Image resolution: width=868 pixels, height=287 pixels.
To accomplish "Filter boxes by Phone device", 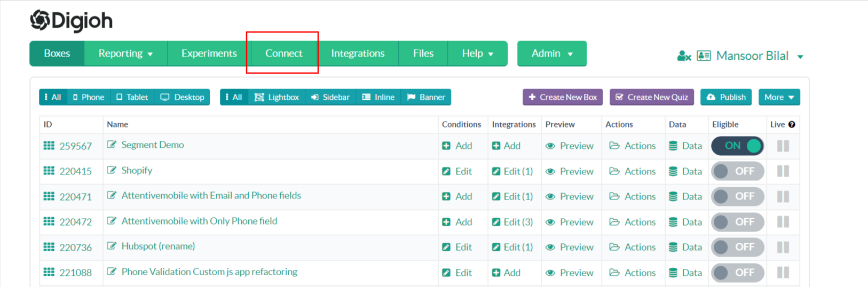I will pyautogui.click(x=89, y=97).
